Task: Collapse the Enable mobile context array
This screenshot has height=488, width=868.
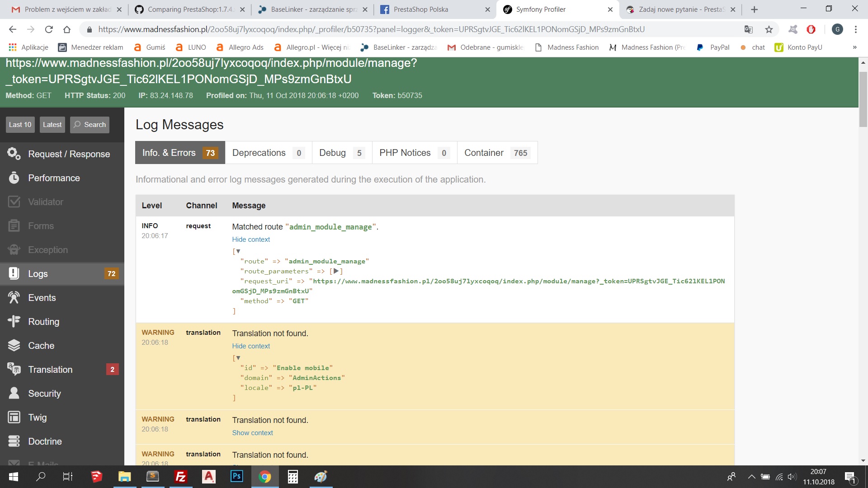Action: [x=238, y=358]
